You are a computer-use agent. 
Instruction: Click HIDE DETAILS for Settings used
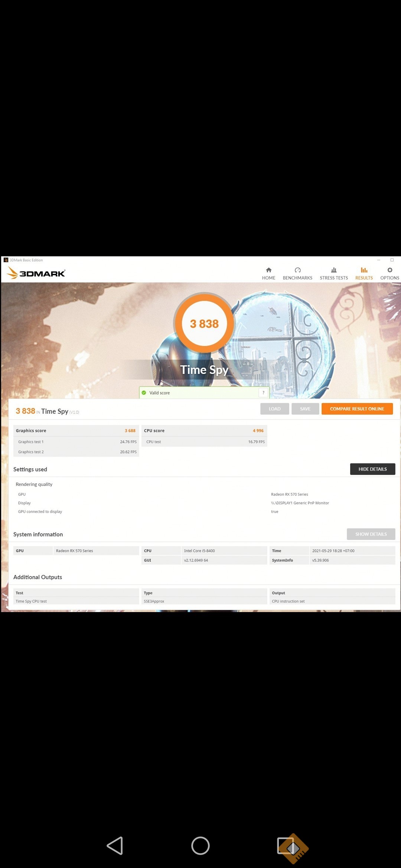click(372, 469)
